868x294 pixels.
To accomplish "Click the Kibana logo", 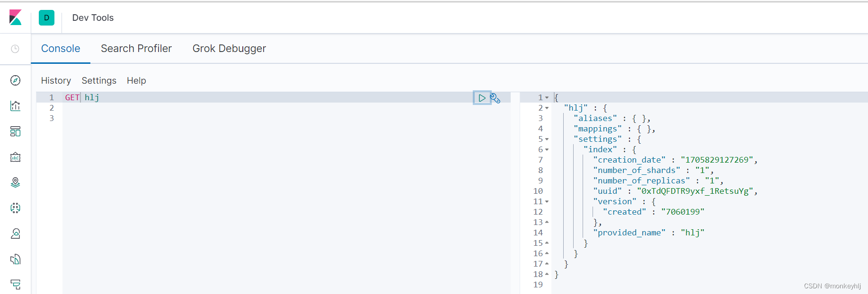I will pos(16,17).
